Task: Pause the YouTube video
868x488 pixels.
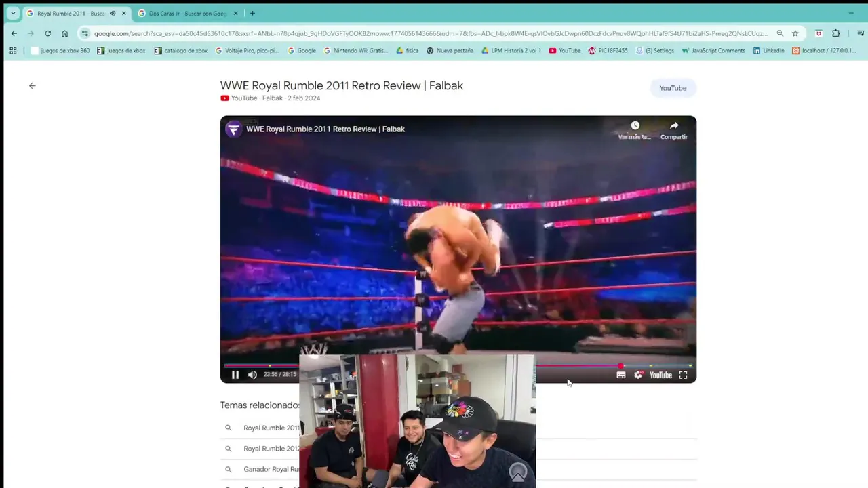Action: pos(235,375)
